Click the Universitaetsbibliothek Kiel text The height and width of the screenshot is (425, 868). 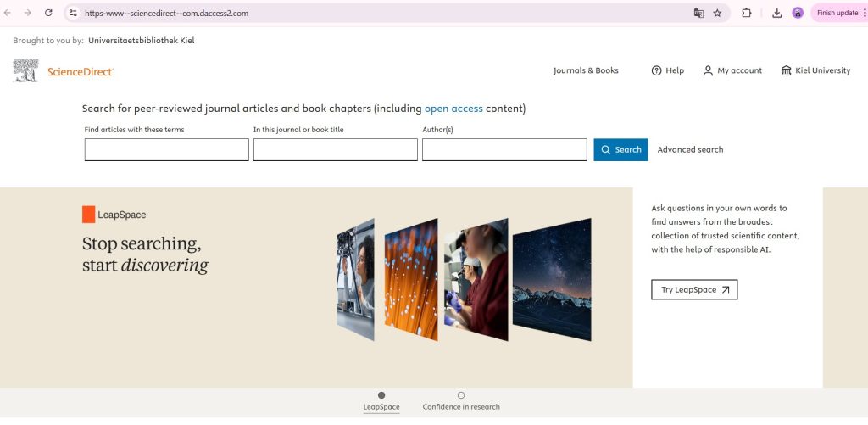(142, 41)
